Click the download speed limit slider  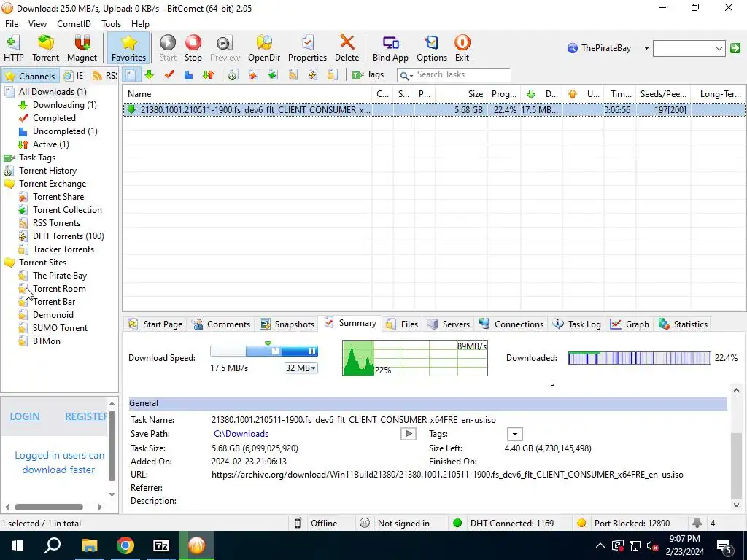[x=264, y=351]
